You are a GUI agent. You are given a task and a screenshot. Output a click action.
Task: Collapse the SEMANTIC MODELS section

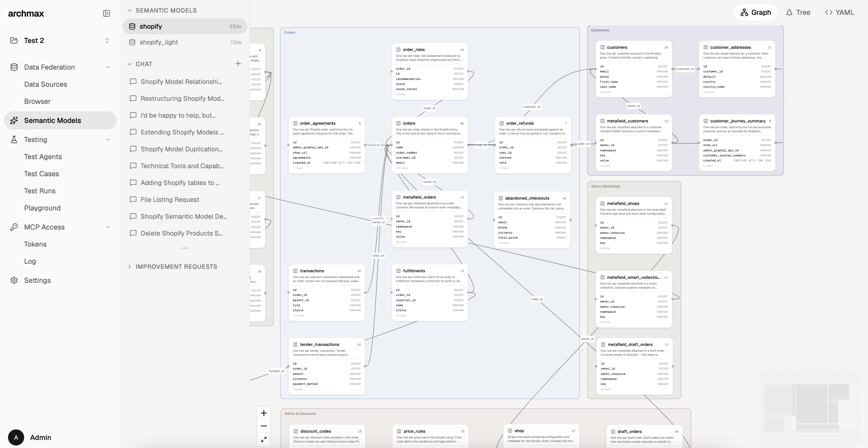coord(129,10)
